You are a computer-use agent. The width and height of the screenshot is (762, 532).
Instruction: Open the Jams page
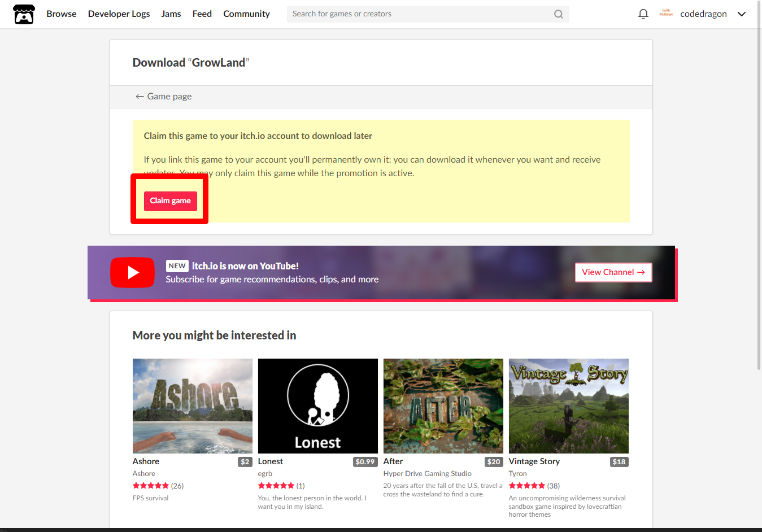(171, 14)
